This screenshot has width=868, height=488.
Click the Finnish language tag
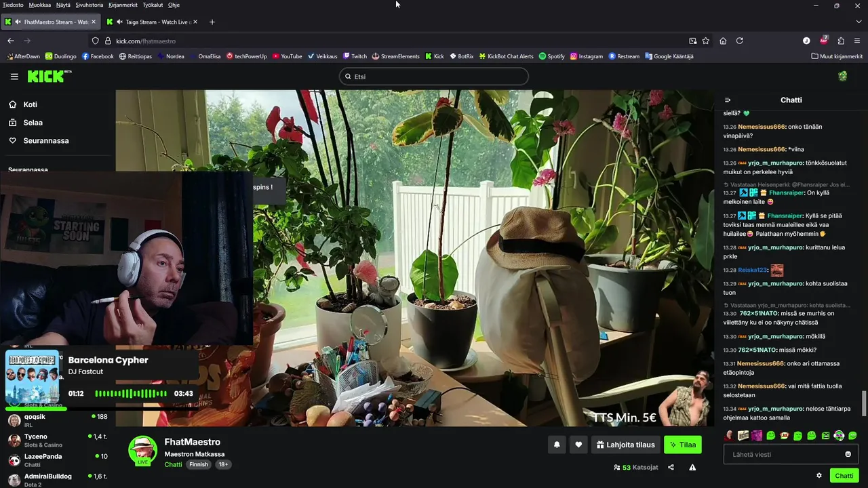click(199, 464)
